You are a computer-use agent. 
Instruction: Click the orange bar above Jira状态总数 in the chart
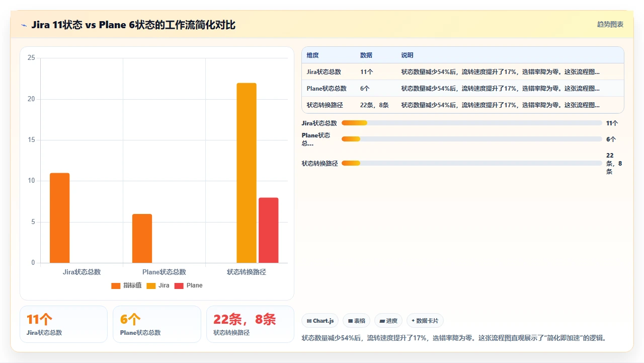coord(60,218)
